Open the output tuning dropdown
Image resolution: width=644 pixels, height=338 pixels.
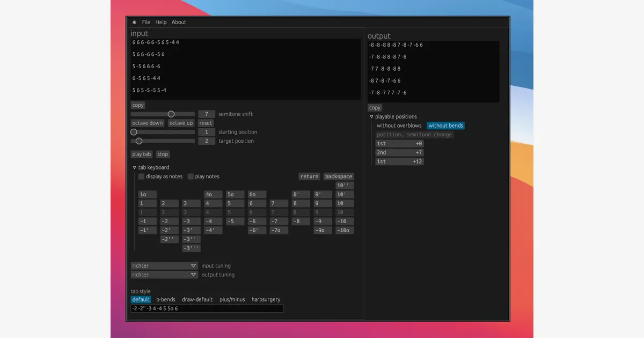tap(165, 275)
